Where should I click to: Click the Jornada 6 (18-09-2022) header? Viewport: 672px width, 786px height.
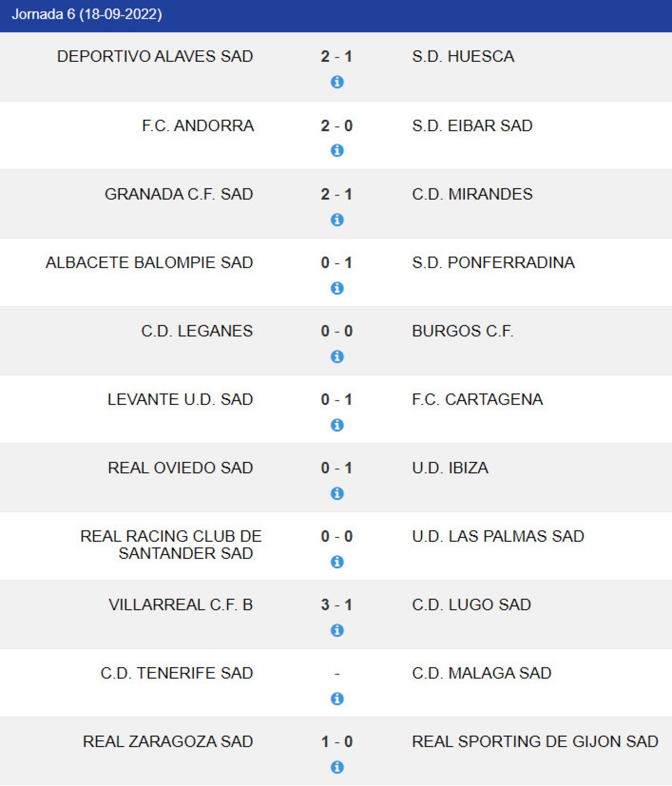(x=87, y=15)
